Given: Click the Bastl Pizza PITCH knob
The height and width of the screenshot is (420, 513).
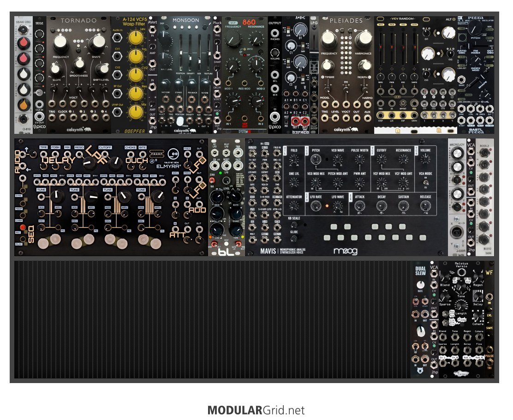Looking at the screenshot, I should click(x=475, y=28).
